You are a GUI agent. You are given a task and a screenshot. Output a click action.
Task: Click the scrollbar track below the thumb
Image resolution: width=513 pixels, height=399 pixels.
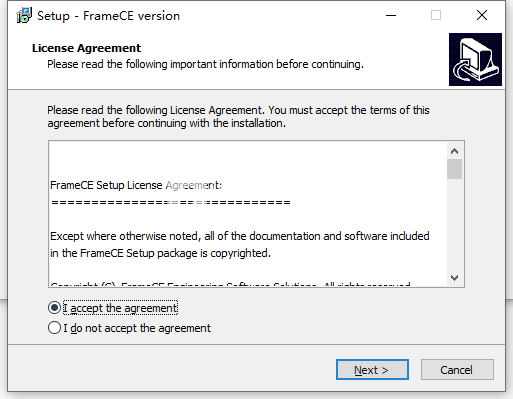[x=454, y=225]
